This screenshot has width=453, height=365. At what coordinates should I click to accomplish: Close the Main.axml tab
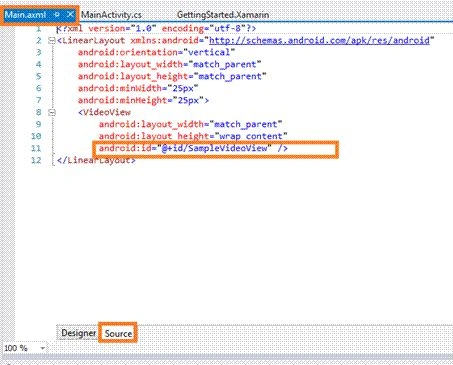point(70,14)
